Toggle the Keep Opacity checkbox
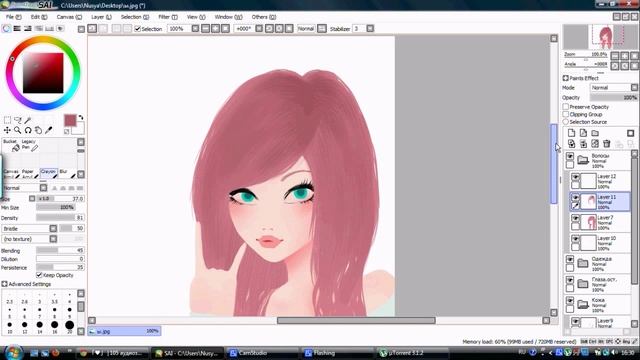The width and height of the screenshot is (640, 360). 39,275
